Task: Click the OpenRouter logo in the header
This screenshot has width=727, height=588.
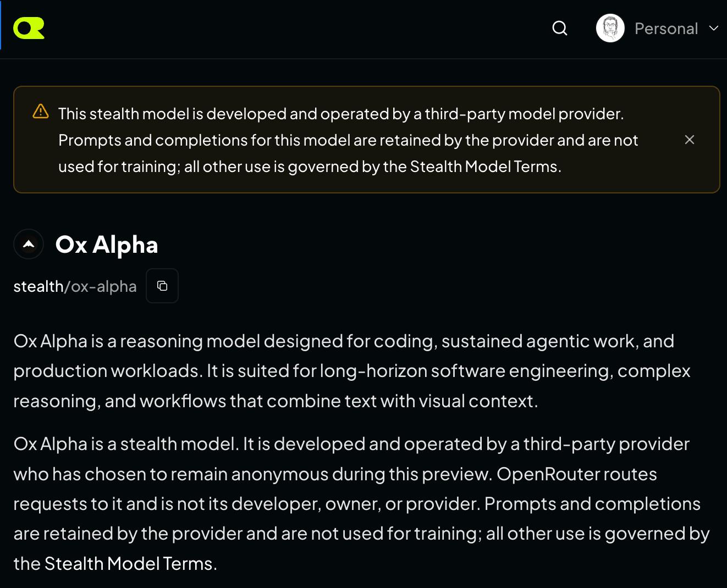Action: tap(29, 28)
